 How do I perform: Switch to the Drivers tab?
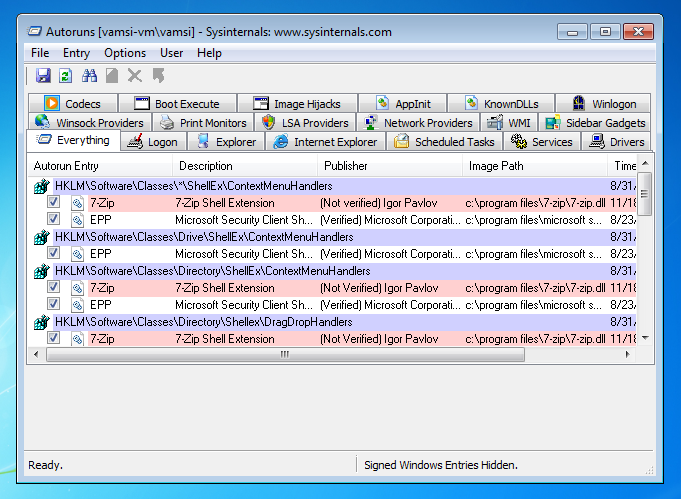[616, 142]
